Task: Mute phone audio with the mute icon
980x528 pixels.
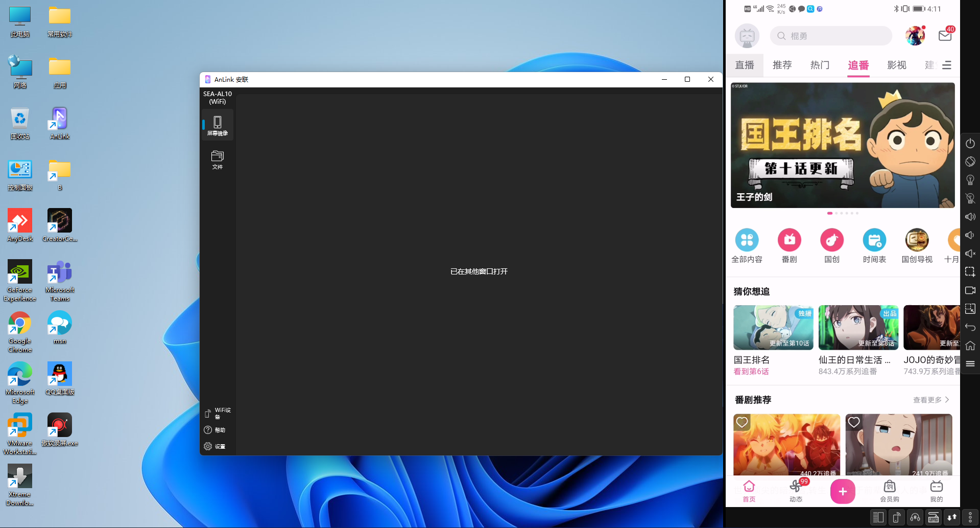Action: pyautogui.click(x=970, y=254)
